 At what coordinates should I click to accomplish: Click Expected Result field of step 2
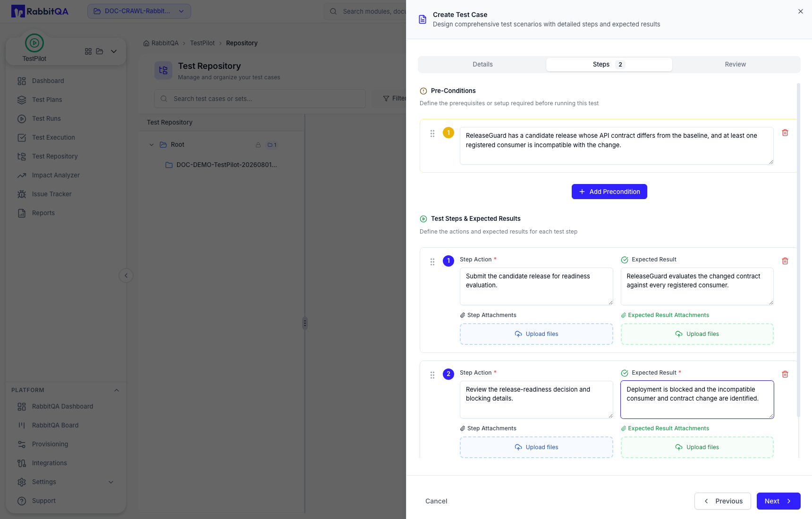coord(697,400)
